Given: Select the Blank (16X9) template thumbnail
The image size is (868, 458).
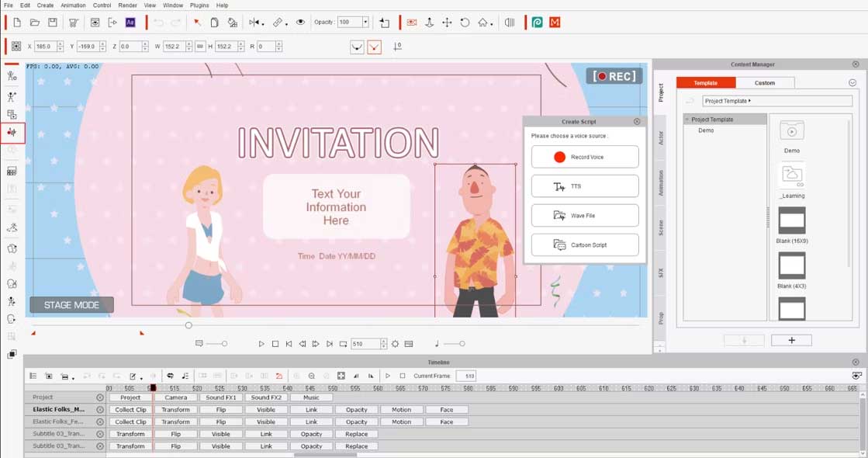Looking at the screenshot, I should [x=792, y=221].
